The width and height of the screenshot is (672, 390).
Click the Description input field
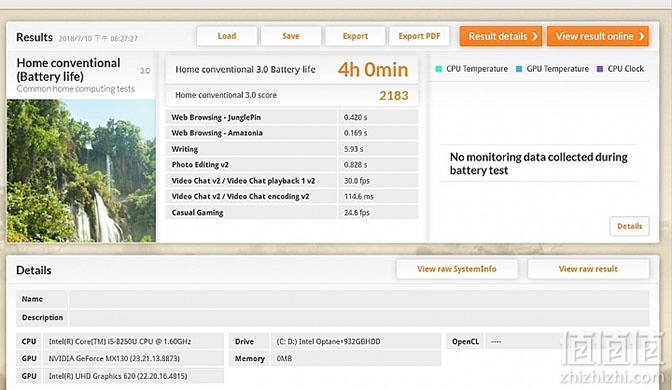tap(359, 318)
